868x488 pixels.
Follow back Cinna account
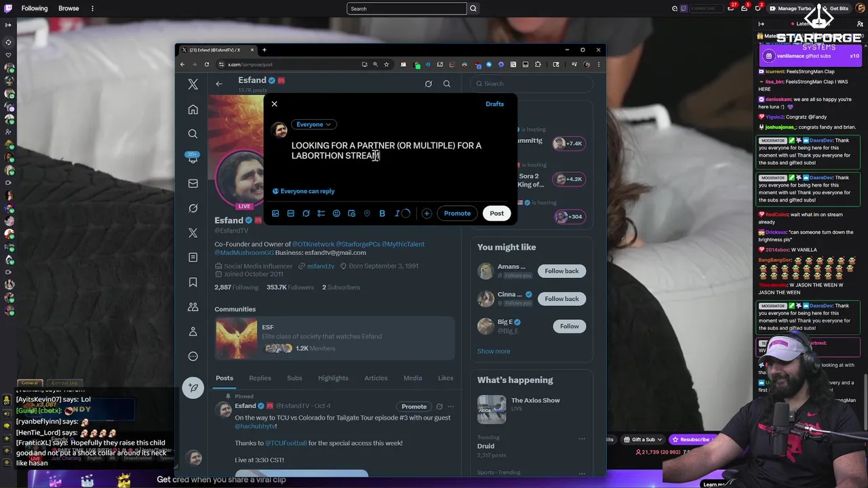click(561, 299)
